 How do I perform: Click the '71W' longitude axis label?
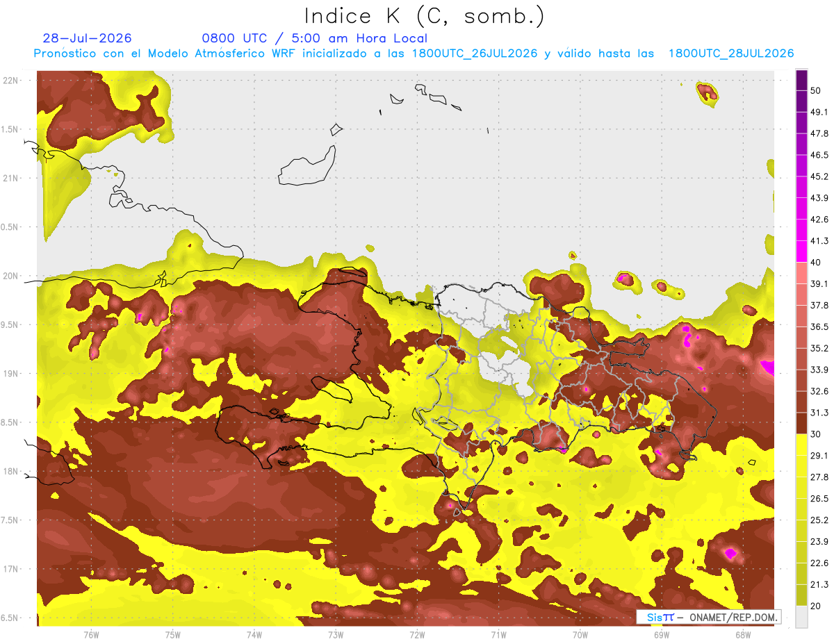(498, 634)
